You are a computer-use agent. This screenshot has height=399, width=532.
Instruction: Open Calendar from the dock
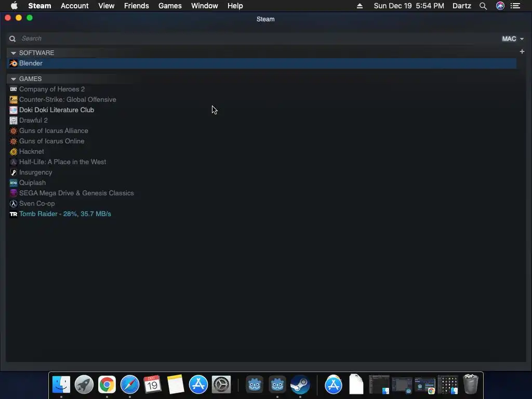click(152, 384)
